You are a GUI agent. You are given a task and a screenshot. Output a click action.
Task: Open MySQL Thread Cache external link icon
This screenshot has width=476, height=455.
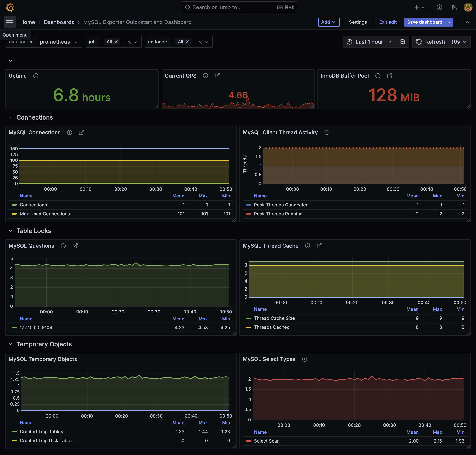320,246
